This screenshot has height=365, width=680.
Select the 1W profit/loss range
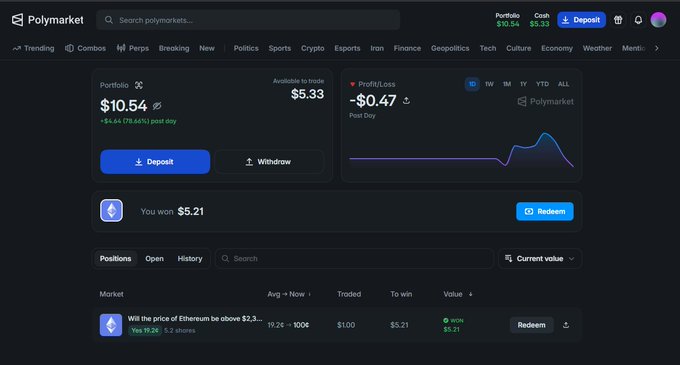click(489, 84)
